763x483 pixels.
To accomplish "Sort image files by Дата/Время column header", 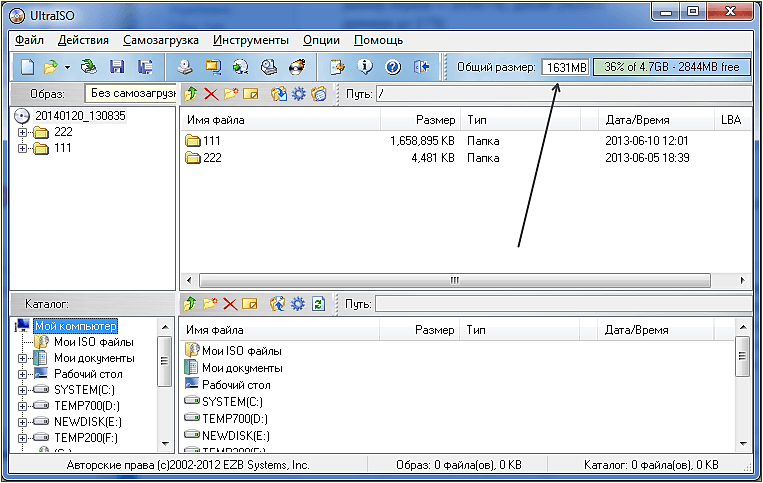I will 656,120.
